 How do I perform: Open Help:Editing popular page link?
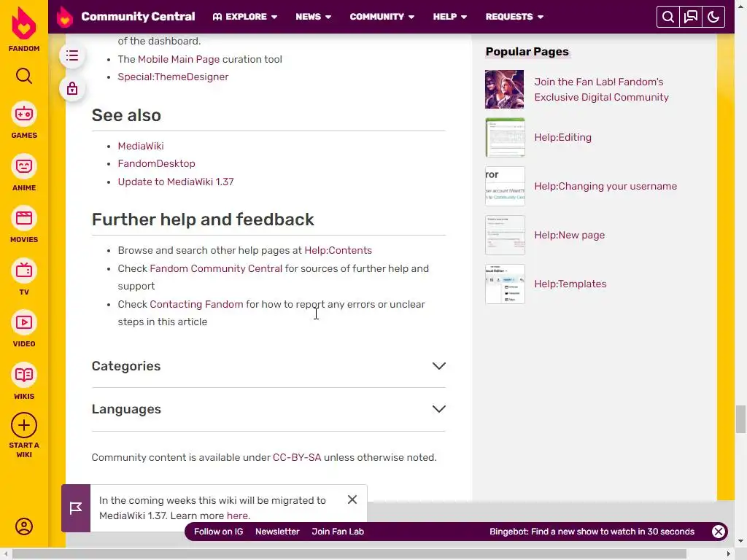(562, 137)
